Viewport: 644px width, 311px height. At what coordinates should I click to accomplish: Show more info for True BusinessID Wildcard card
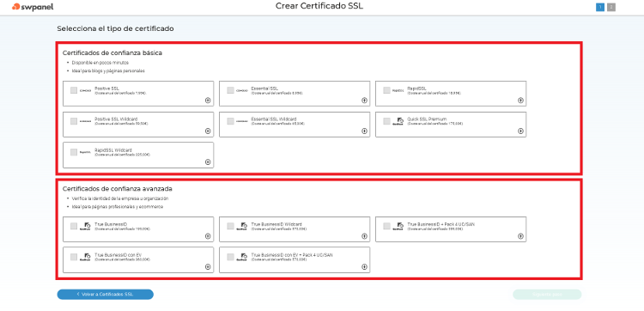pos(364,236)
